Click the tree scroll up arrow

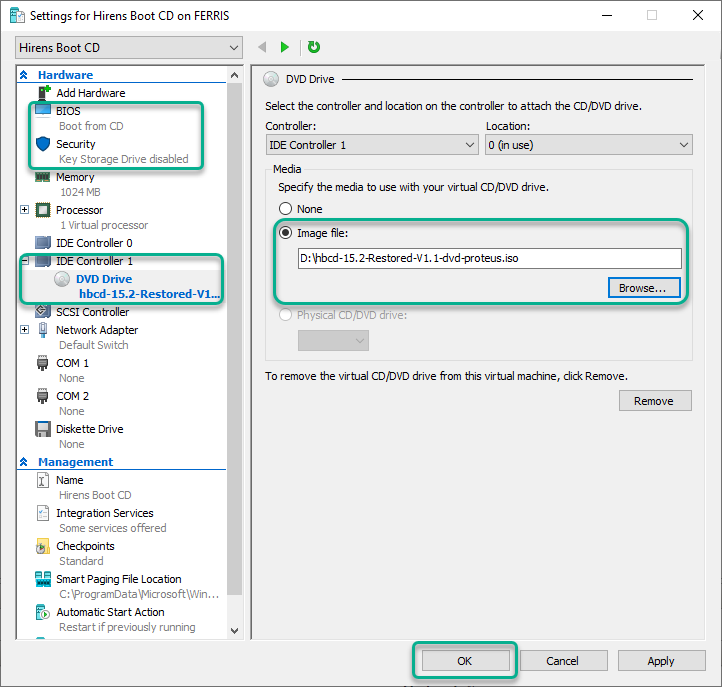click(234, 76)
